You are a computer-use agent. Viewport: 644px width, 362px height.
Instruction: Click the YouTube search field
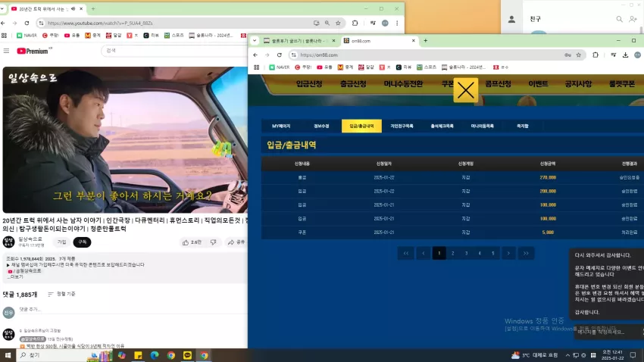[x=174, y=51]
